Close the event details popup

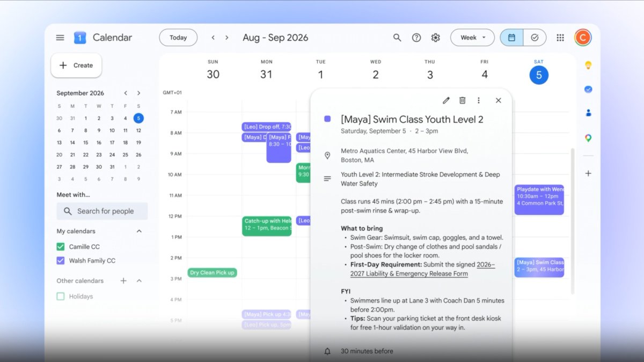[498, 100]
